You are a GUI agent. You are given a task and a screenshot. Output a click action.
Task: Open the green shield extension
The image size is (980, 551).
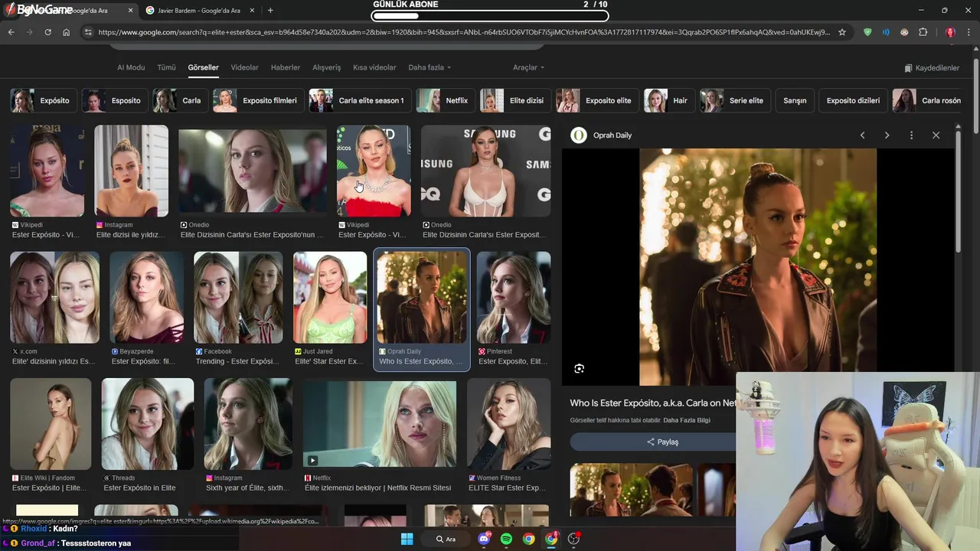click(867, 32)
